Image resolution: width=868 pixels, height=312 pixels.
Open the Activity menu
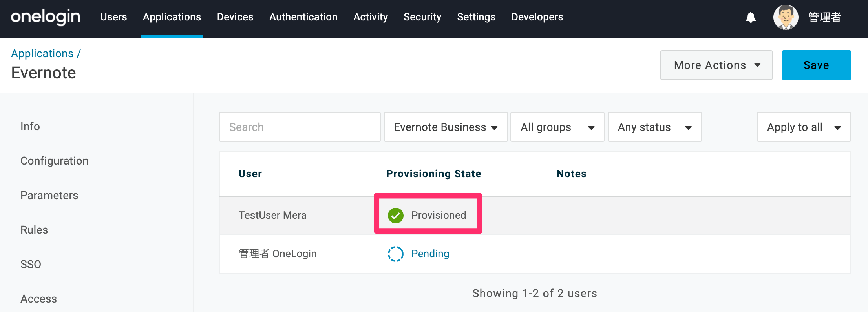[x=371, y=17]
